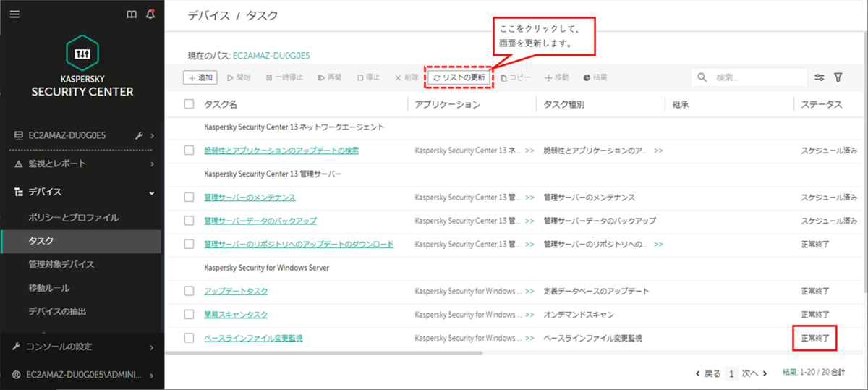Open server properties wrench next to EC2AMAZ-DU0G0E5
The height and width of the screenshot is (390, 868).
pyautogui.click(x=140, y=135)
